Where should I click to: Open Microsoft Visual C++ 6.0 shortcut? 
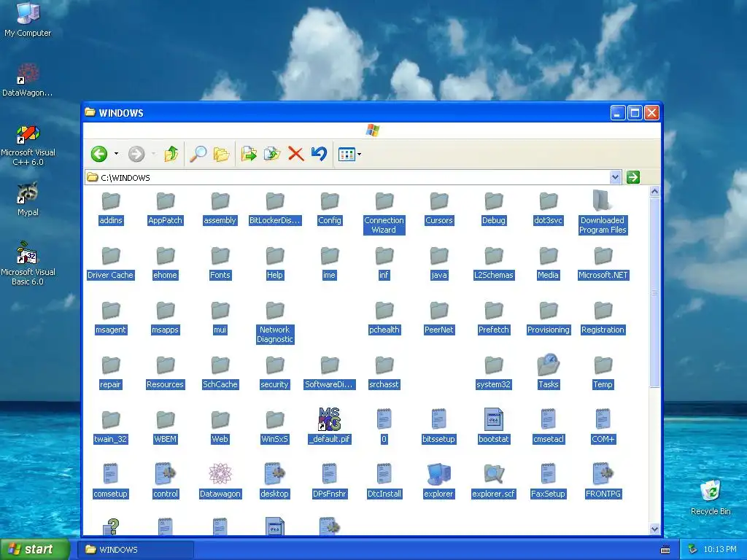[x=28, y=145]
